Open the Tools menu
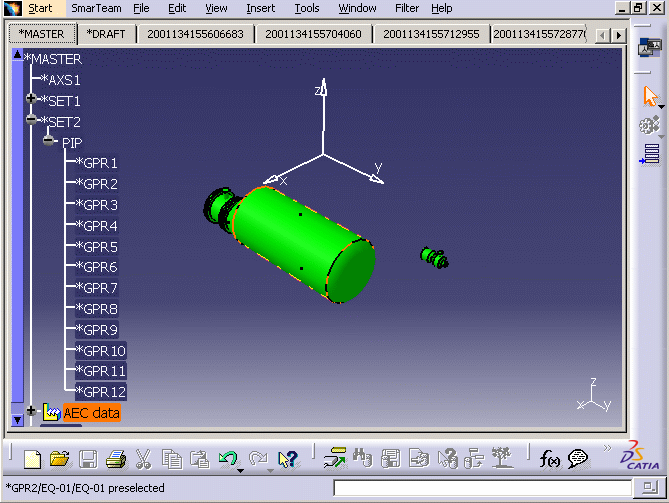The height and width of the screenshot is (503, 669). point(306,8)
